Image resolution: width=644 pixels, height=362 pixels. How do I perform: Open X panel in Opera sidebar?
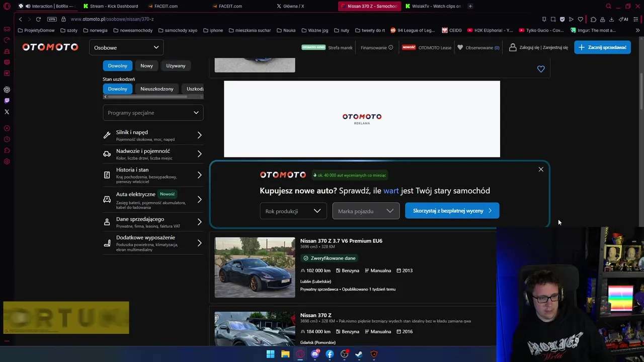point(7,112)
